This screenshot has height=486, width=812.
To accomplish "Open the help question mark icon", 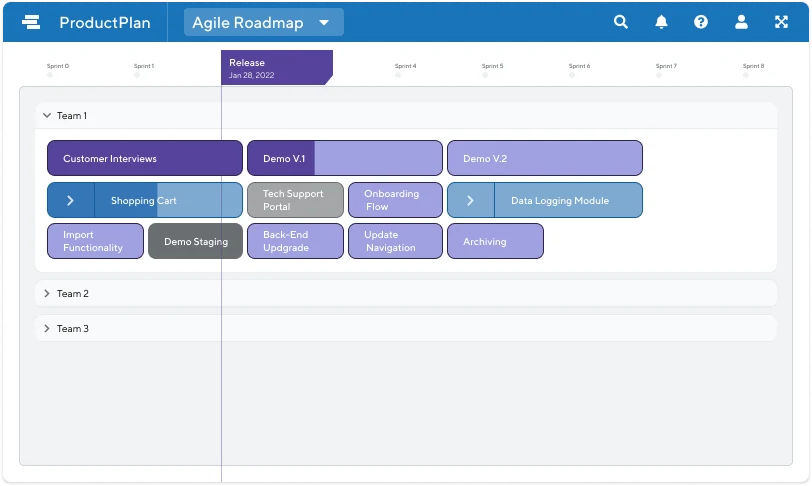I will pyautogui.click(x=701, y=22).
